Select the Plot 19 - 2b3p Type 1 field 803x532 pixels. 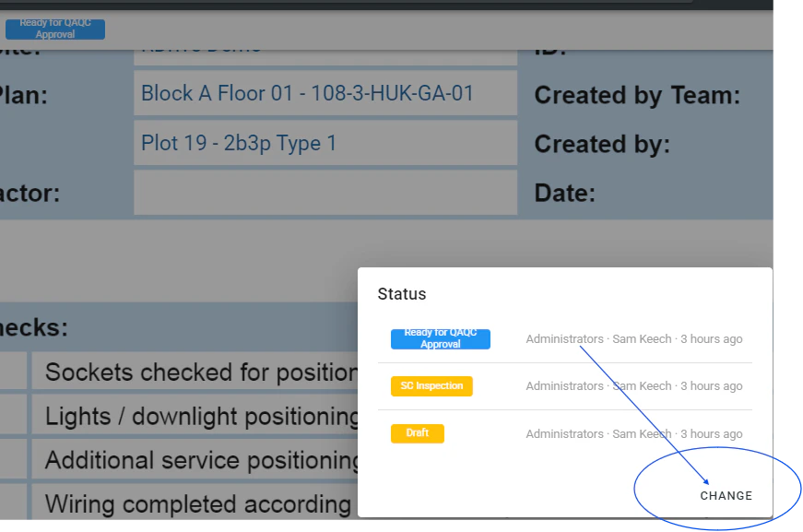325,143
